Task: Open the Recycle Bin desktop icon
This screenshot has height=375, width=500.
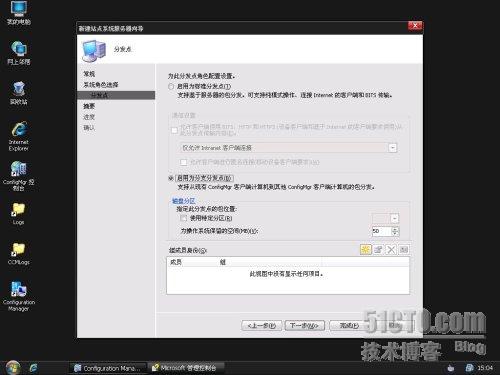Action: pos(19,93)
